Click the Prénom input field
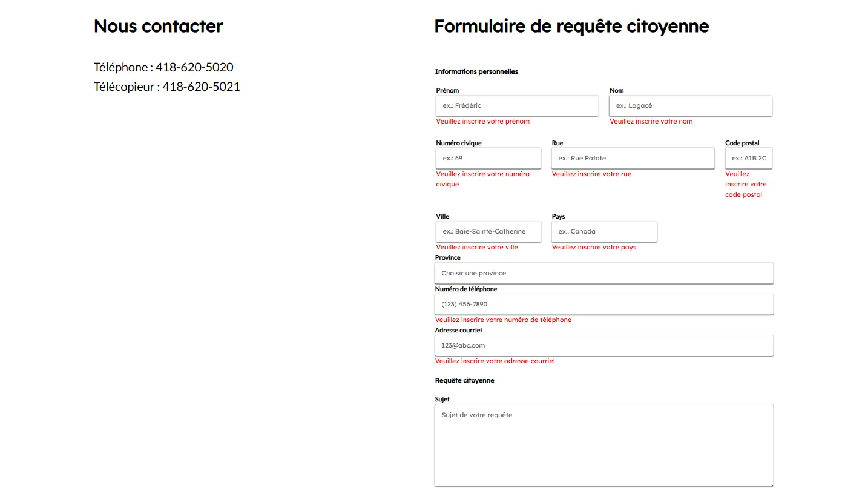The image size is (868, 488). click(517, 106)
